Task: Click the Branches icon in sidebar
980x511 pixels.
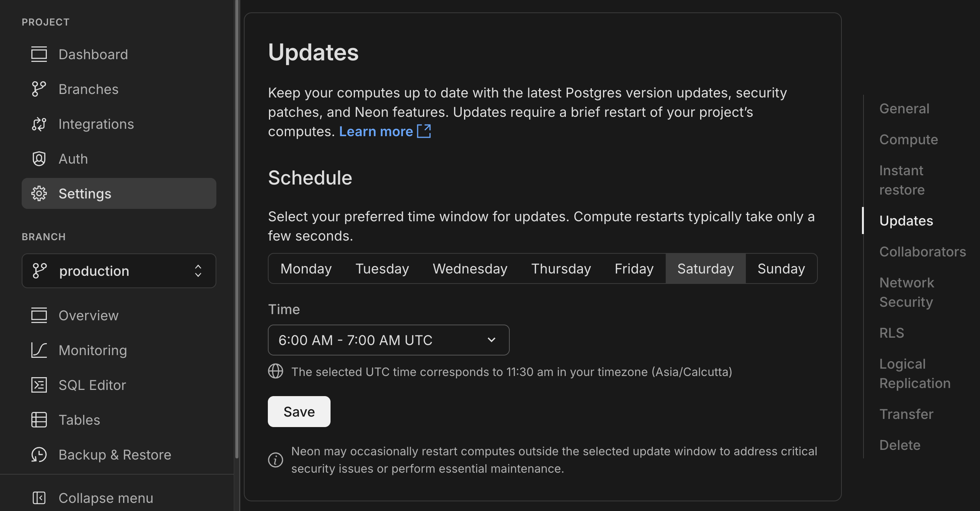Action: [39, 89]
